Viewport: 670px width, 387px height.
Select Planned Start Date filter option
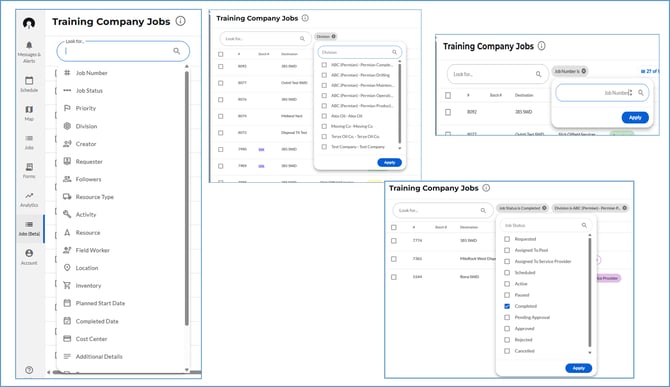coord(100,303)
